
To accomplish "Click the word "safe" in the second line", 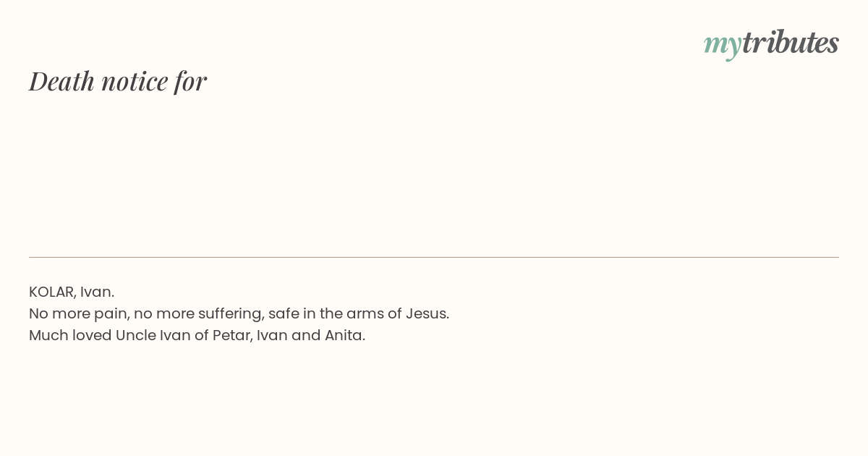I will [282, 313].
